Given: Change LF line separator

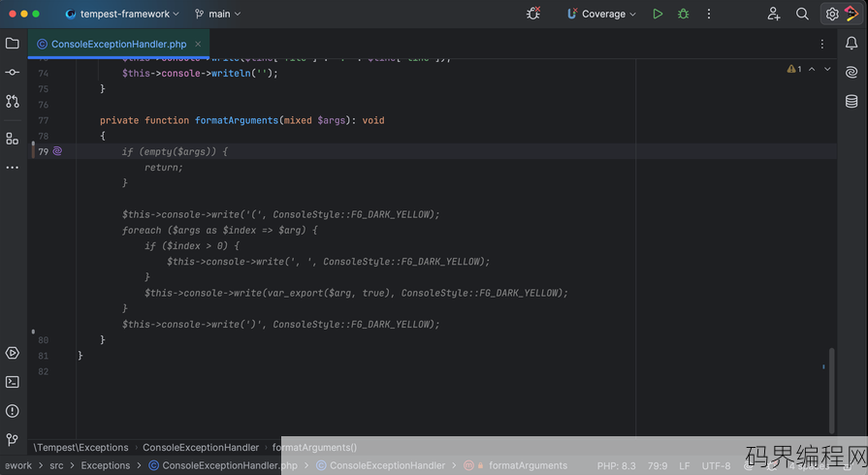Looking at the screenshot, I should pos(684,466).
